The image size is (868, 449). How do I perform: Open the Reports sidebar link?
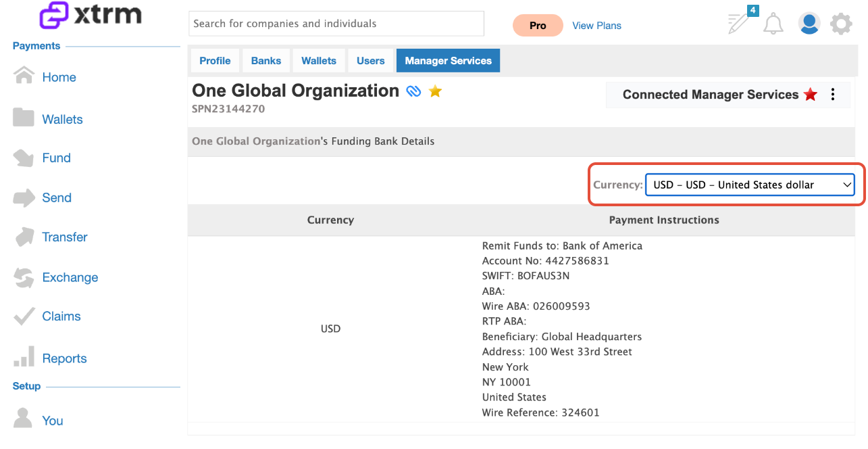coord(65,358)
